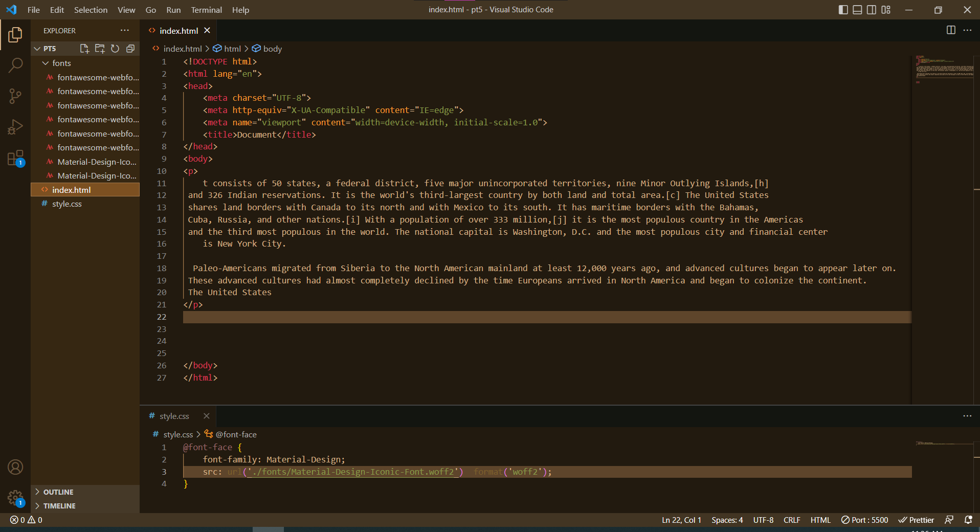The image size is (980, 532).
Task: Open Explorer views and more actions menu
Action: click(125, 31)
